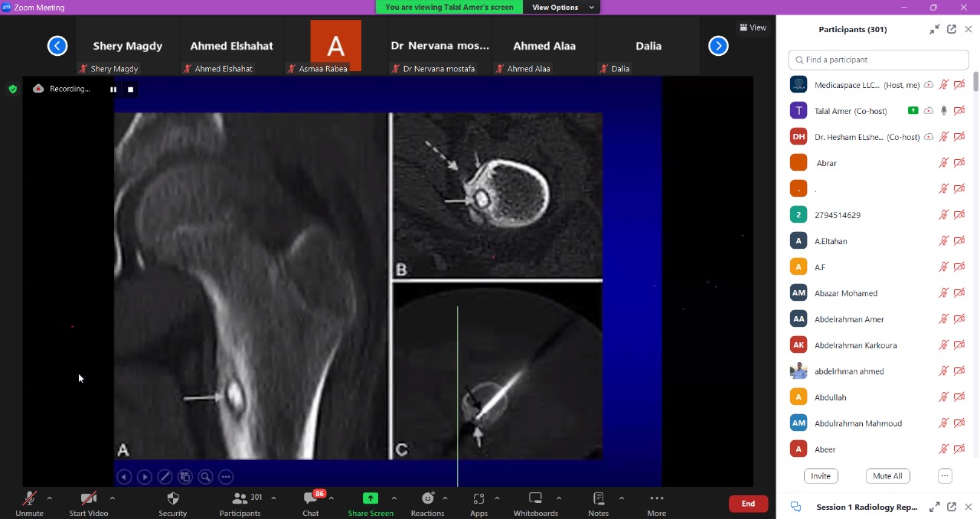Start Video with the camera button
This screenshot has height=519, width=980.
88,498
